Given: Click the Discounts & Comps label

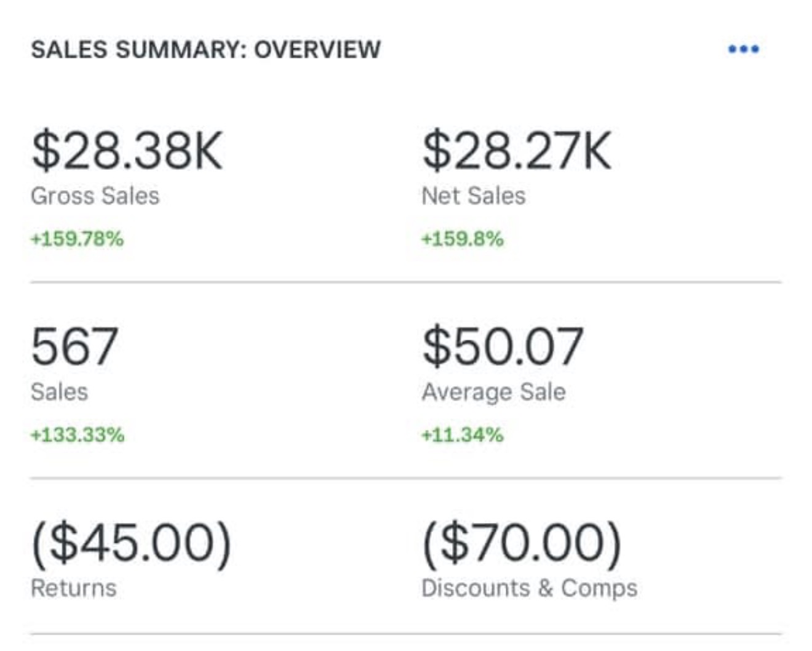Looking at the screenshot, I should tap(529, 588).
